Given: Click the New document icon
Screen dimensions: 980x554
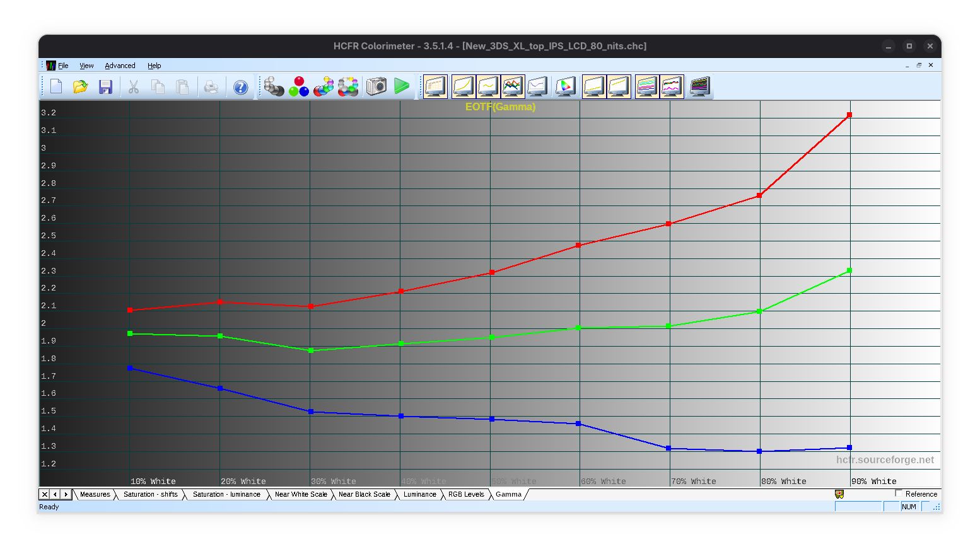Looking at the screenshot, I should point(56,87).
